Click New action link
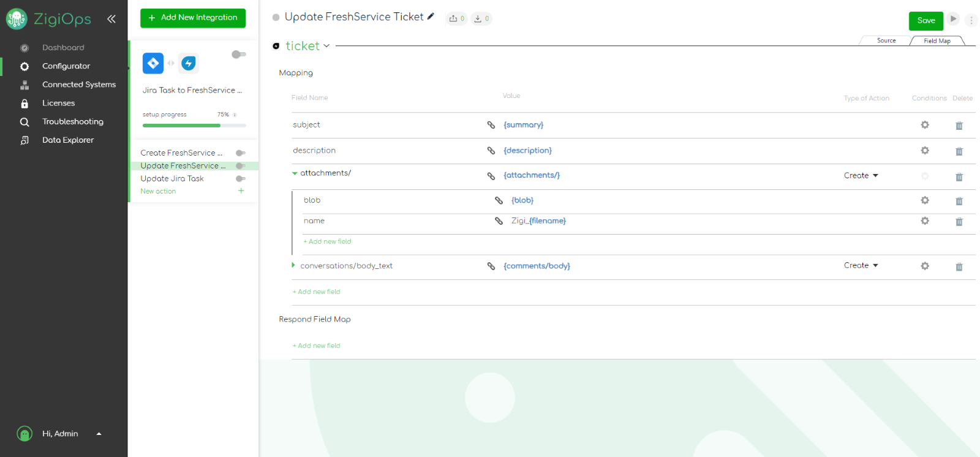 point(158,191)
